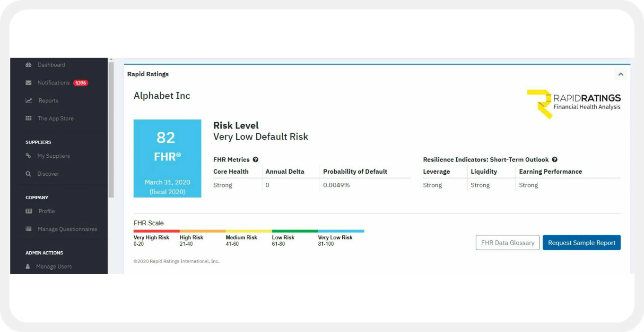Viewport: 644px width, 332px height.
Task: Open The App Store menu item
Action: click(56, 119)
